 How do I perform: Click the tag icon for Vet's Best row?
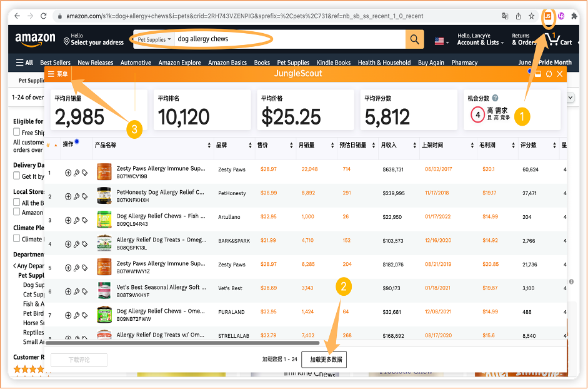click(85, 291)
